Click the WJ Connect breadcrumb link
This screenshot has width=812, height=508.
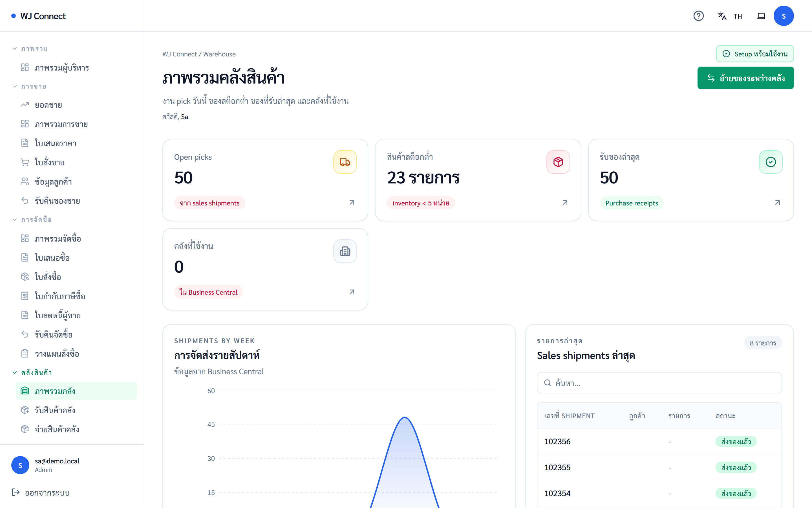coord(180,54)
